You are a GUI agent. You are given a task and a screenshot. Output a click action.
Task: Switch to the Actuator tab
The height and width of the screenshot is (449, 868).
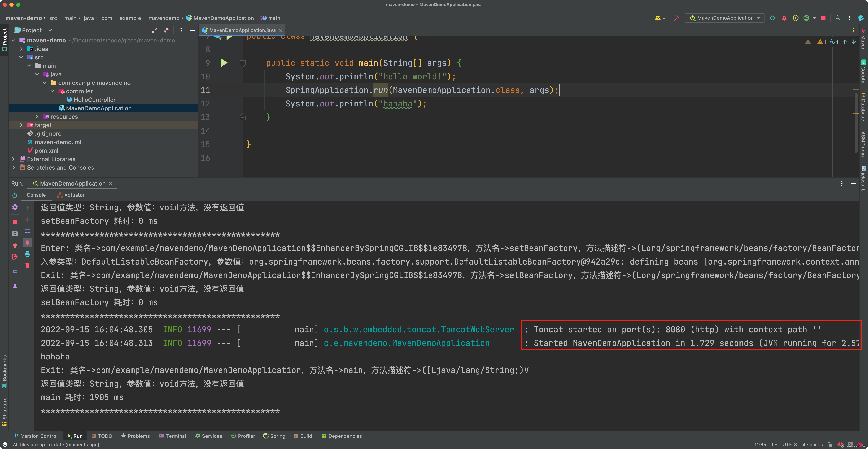pyautogui.click(x=71, y=195)
